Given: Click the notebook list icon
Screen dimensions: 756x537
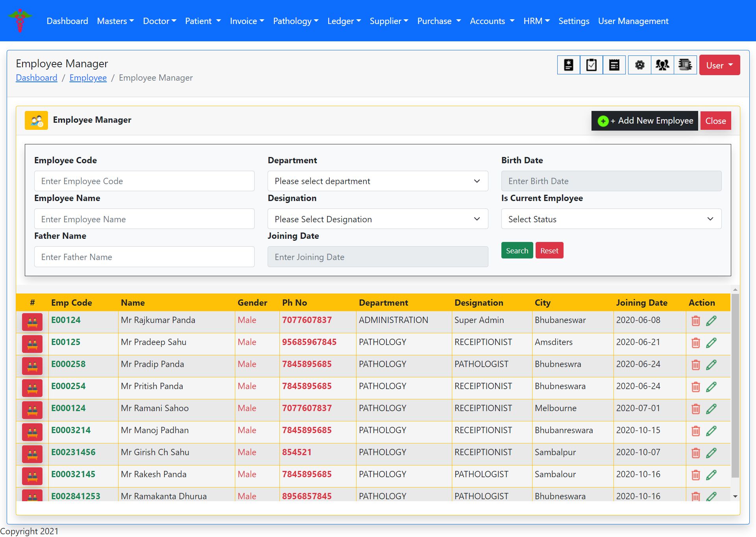Looking at the screenshot, I should [685, 65].
